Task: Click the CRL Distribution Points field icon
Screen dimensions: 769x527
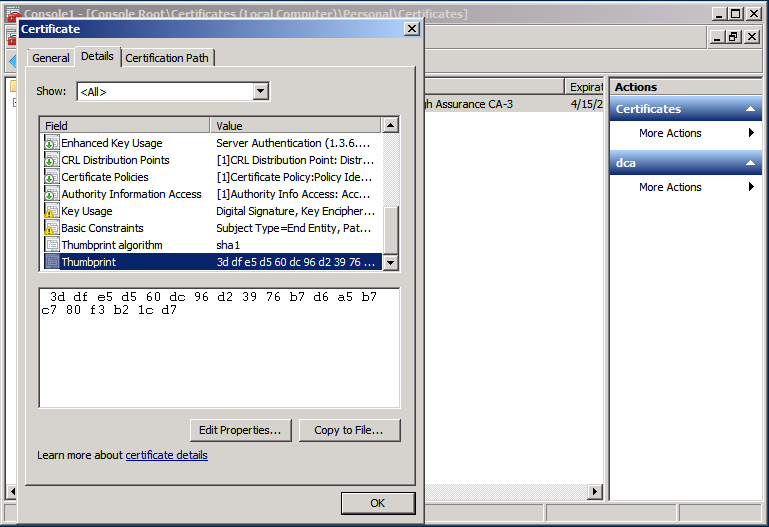Action: point(51,160)
